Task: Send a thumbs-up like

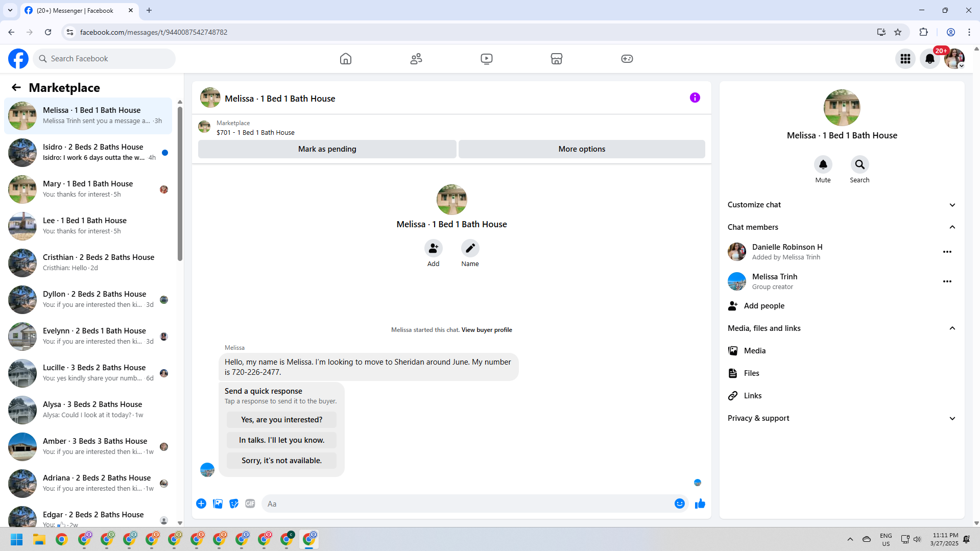Action: [x=700, y=504]
